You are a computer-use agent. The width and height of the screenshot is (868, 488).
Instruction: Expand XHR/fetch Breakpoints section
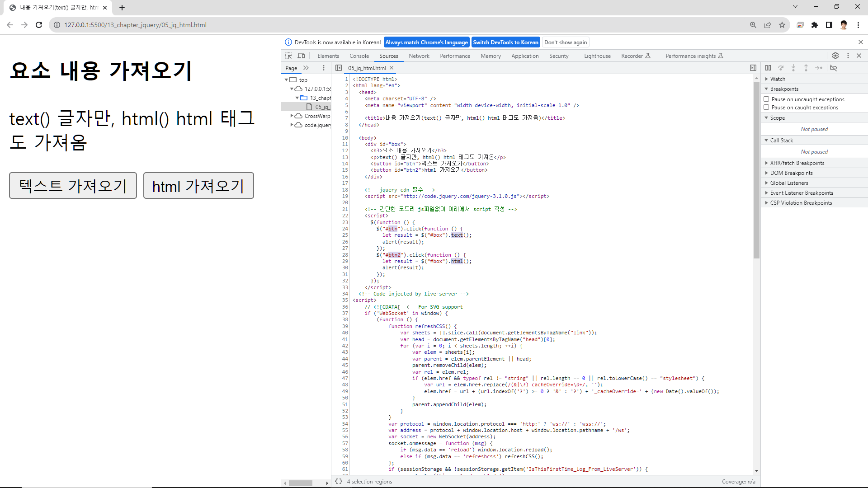[797, 163]
